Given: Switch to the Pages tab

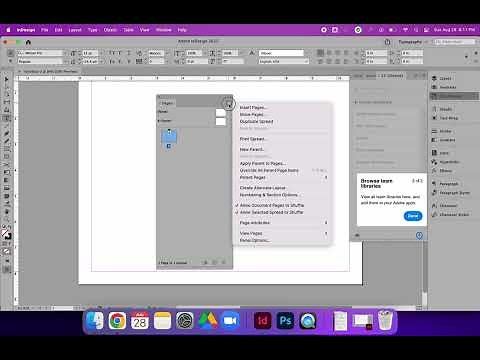Looking at the screenshot, I should (x=167, y=103).
